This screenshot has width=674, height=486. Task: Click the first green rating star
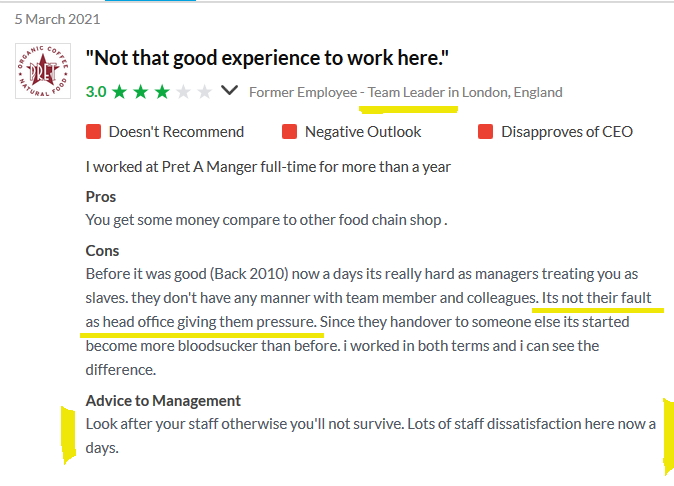pos(120,92)
